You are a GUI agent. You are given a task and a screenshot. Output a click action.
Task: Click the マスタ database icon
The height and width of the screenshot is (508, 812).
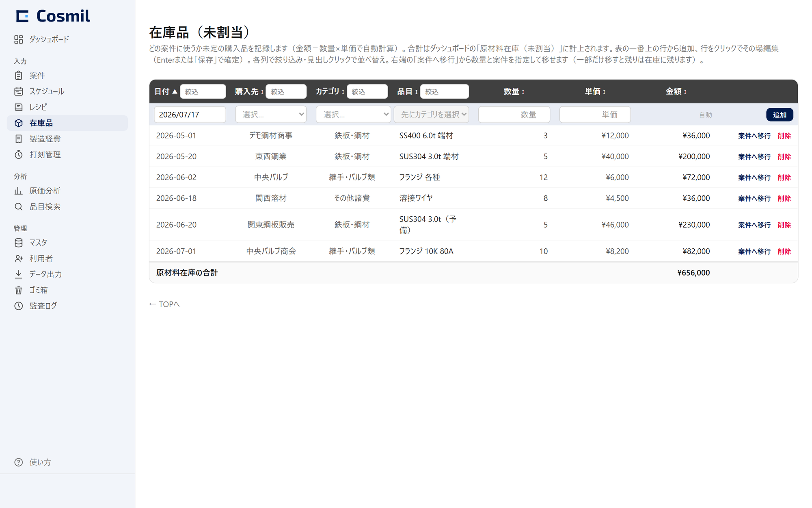(19, 243)
